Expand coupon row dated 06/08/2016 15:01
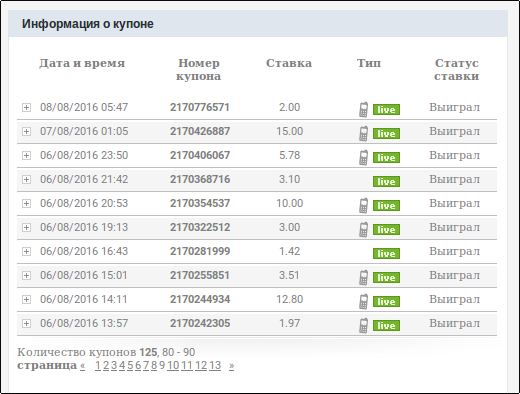 point(26,275)
